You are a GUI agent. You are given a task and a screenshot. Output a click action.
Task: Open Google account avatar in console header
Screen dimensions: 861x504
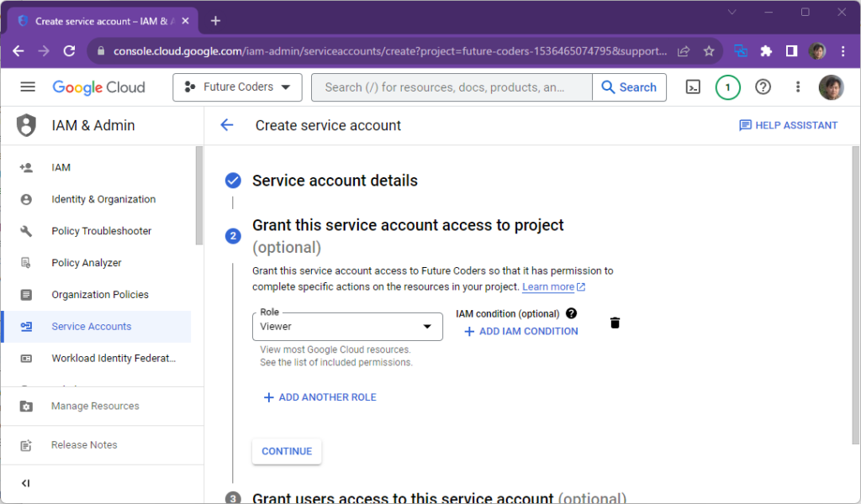(831, 87)
